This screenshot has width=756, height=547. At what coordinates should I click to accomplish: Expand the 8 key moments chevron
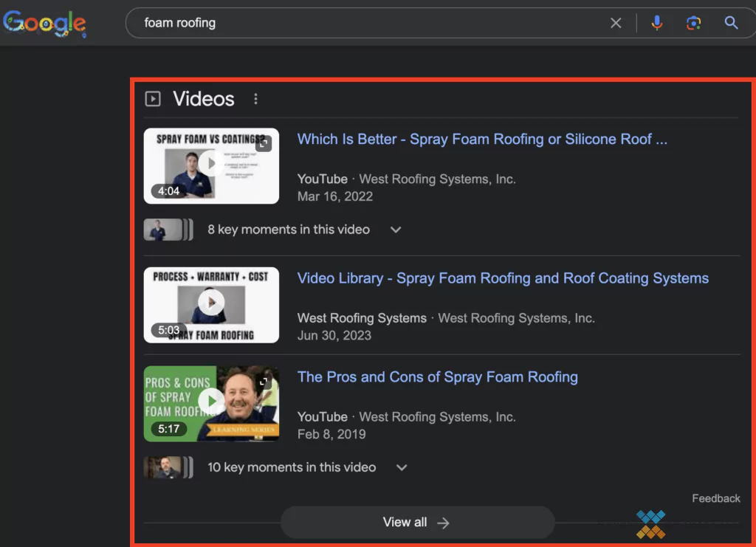(x=396, y=230)
